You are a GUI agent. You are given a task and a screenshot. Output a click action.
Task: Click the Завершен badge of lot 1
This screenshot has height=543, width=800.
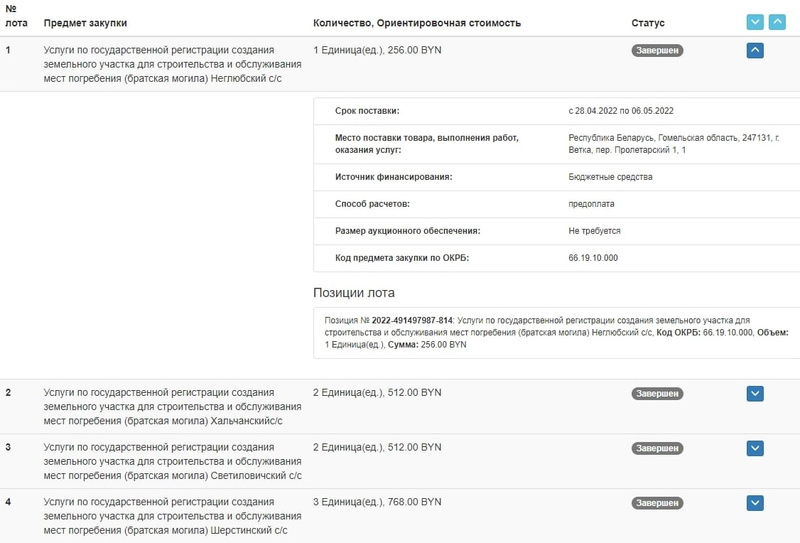(657, 50)
